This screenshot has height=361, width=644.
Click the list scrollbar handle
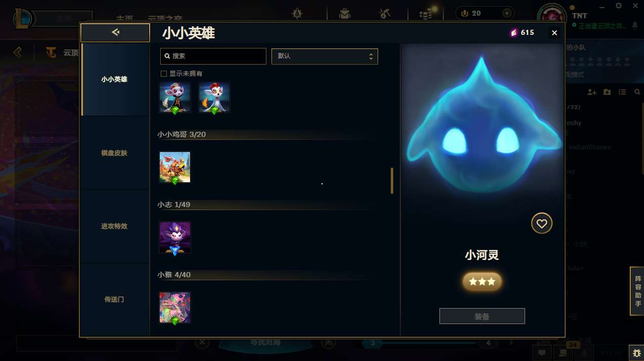click(x=392, y=181)
